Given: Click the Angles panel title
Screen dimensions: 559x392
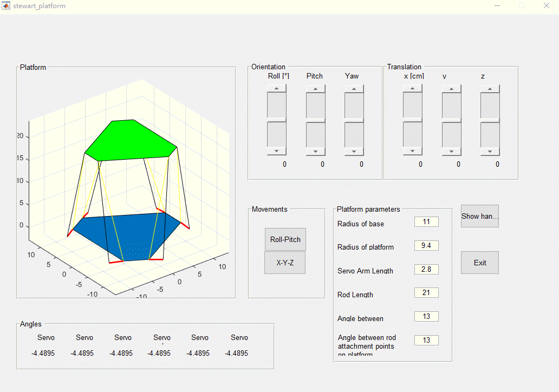Looking at the screenshot, I should (x=31, y=324).
